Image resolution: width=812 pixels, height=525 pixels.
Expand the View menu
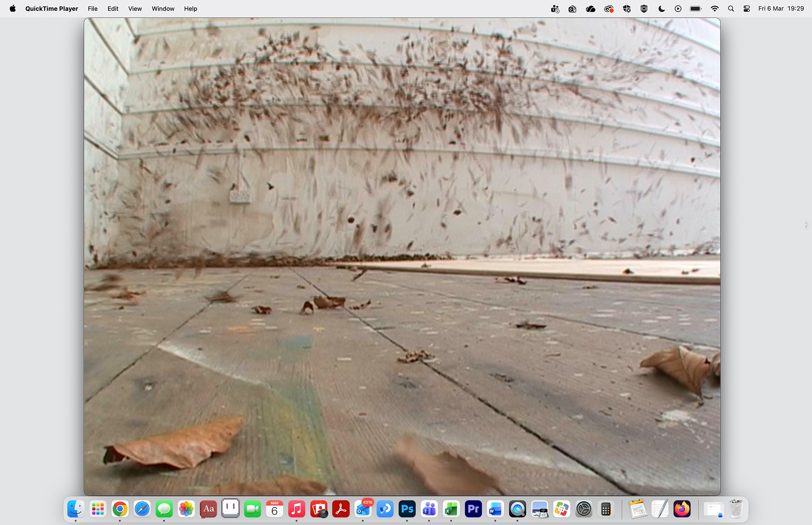(x=135, y=9)
